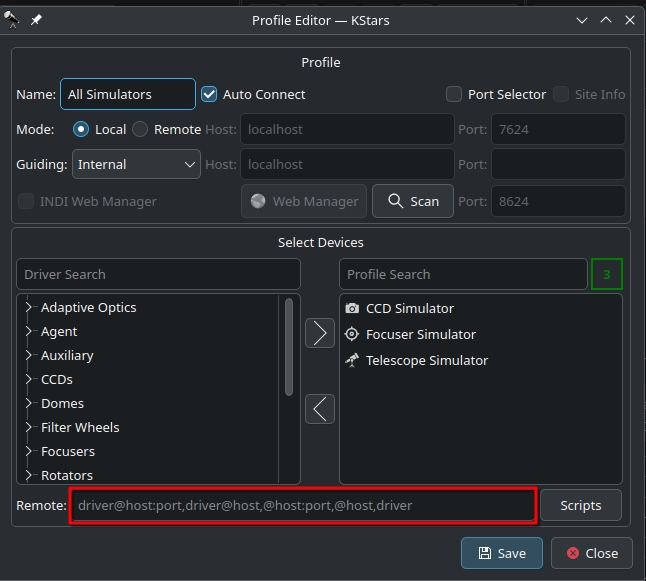Click the profile Name field 'All Simulators'
The height and width of the screenshot is (581, 646).
coord(128,94)
